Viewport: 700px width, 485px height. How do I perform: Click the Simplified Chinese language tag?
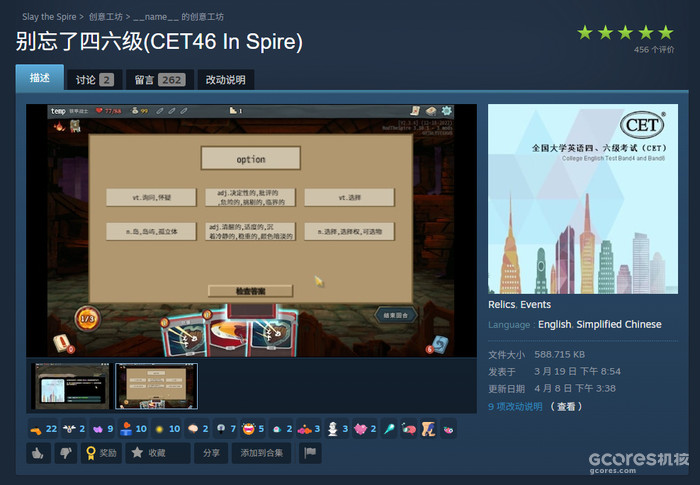coord(619,324)
